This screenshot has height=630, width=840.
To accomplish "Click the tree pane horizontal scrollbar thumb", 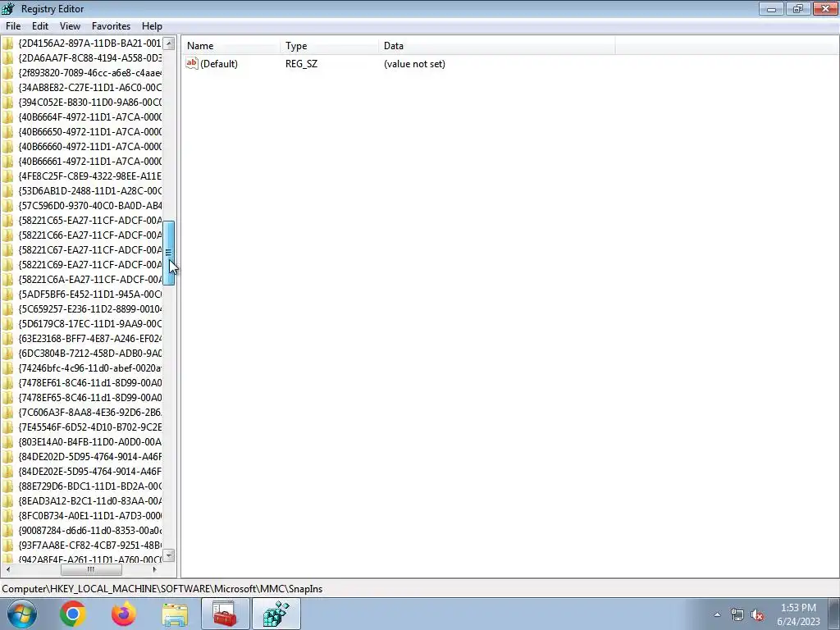I will pyautogui.click(x=91, y=569).
